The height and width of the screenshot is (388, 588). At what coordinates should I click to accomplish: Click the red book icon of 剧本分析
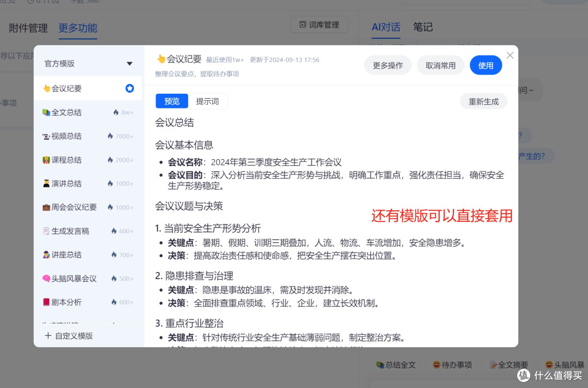point(46,302)
